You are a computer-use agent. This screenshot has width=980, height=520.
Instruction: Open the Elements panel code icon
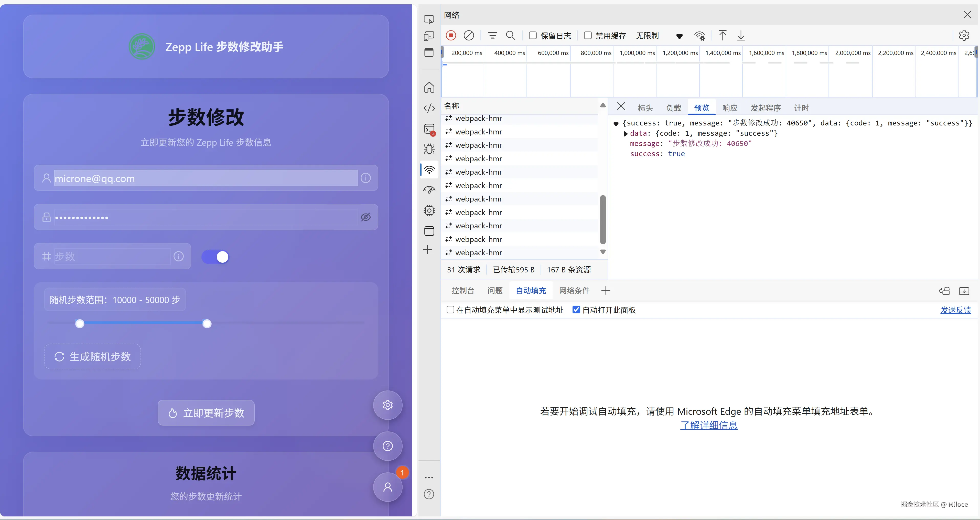pyautogui.click(x=429, y=108)
